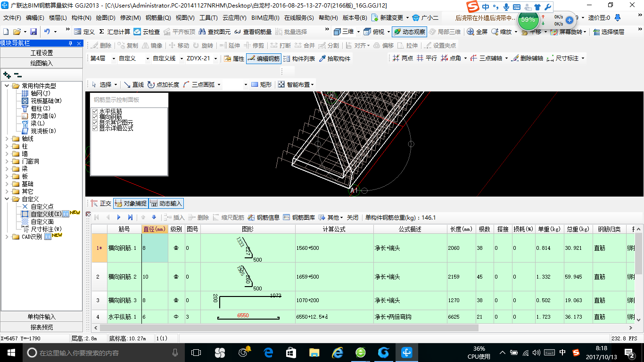This screenshot has height=362, width=644.
Task: Click expand-all plus icon in navigator
Action: (7, 75)
